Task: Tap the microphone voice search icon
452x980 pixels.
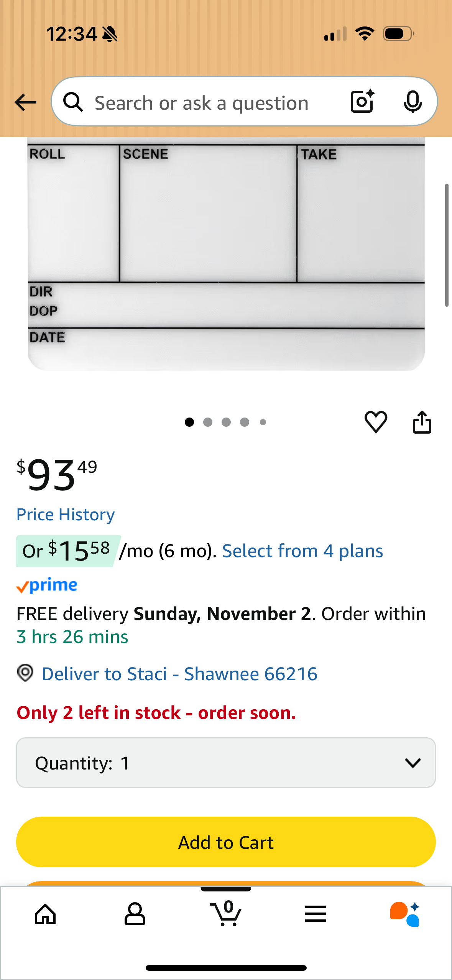Action: [413, 102]
